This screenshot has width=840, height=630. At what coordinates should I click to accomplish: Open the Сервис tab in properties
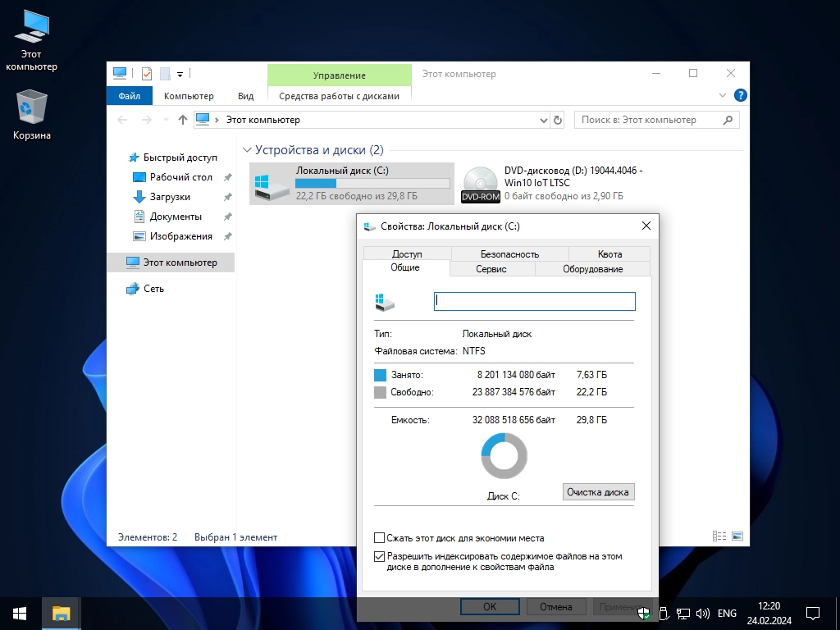coord(491,269)
